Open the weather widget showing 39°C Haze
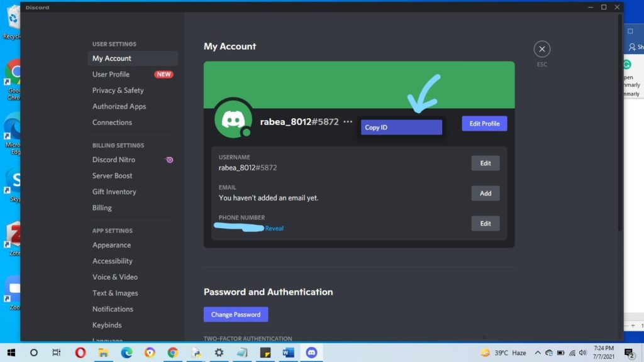Screen dimensions: 644x362 click(x=504, y=353)
